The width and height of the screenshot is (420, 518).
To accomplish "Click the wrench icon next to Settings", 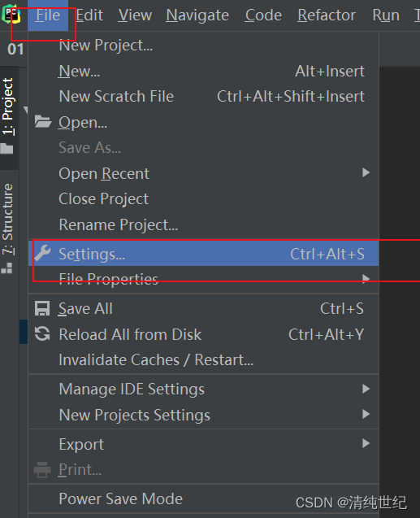I will (x=43, y=253).
